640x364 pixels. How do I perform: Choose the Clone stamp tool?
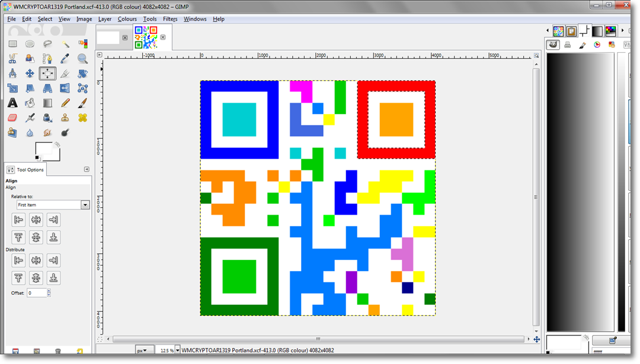65,118
